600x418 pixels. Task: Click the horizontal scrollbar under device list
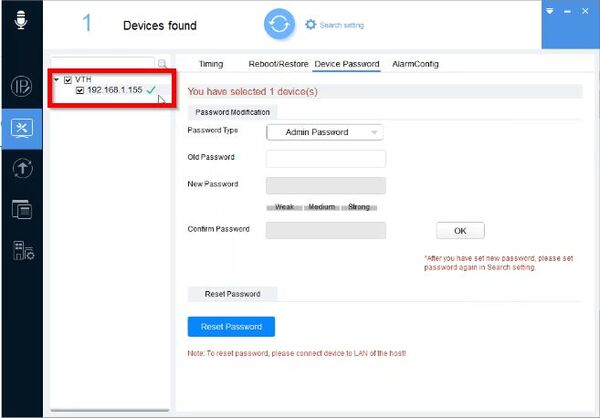pyautogui.click(x=110, y=410)
